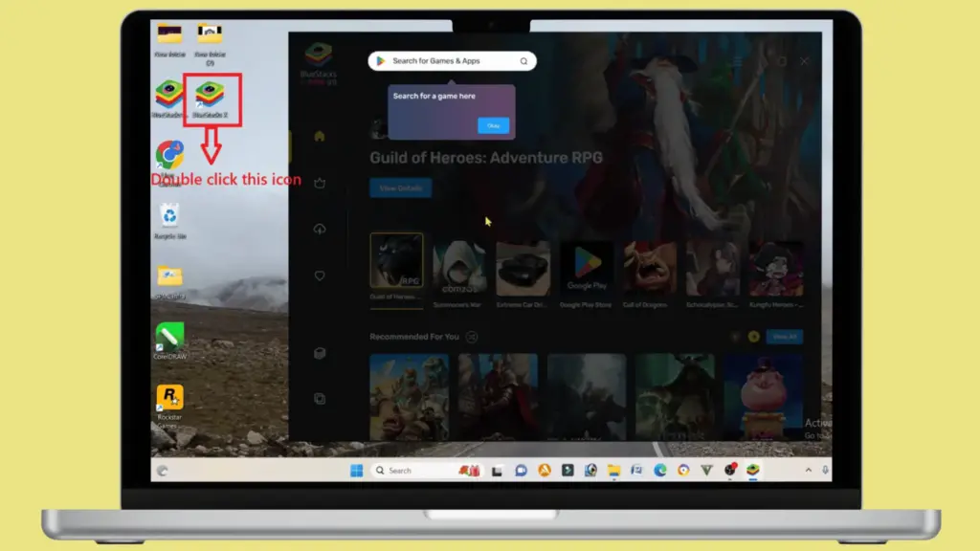Click the Search for Games & Apps field
The height and width of the screenshot is (551, 980).
point(452,61)
